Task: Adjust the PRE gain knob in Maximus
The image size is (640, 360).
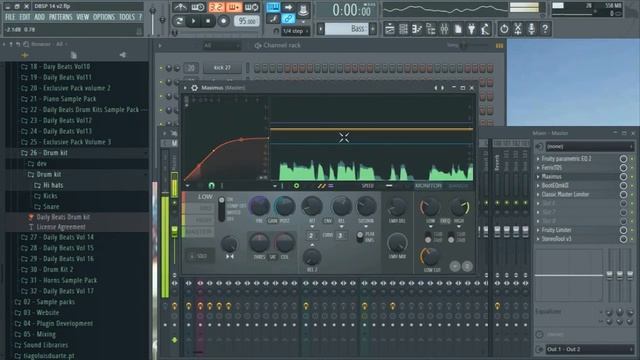Action: (x=259, y=206)
